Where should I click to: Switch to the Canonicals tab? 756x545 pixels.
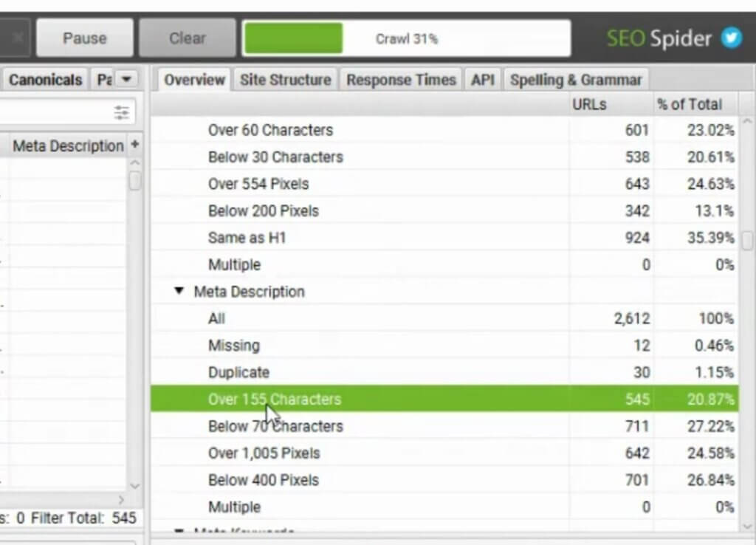pyautogui.click(x=45, y=80)
